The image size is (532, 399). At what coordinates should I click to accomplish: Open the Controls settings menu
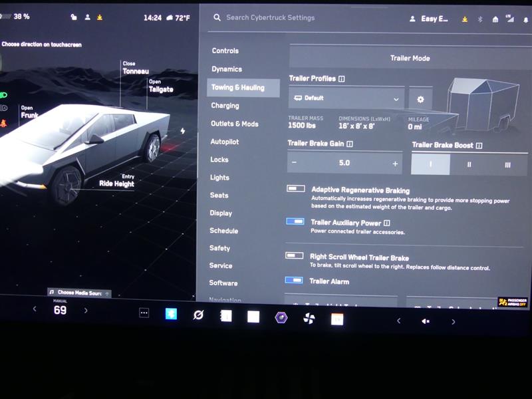pos(225,51)
